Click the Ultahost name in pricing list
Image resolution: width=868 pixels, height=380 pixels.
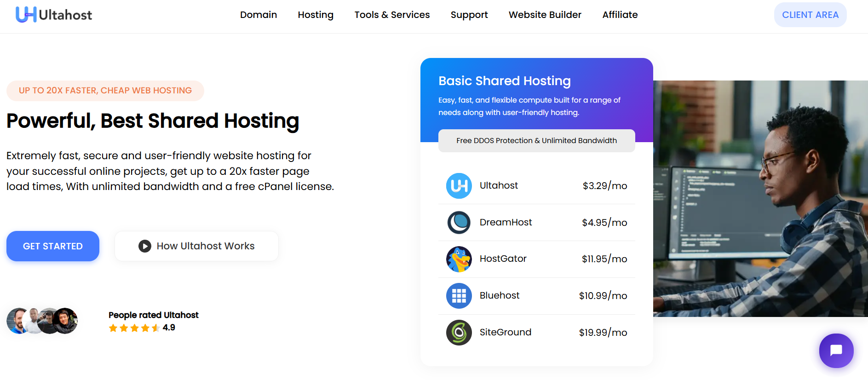coord(499,185)
